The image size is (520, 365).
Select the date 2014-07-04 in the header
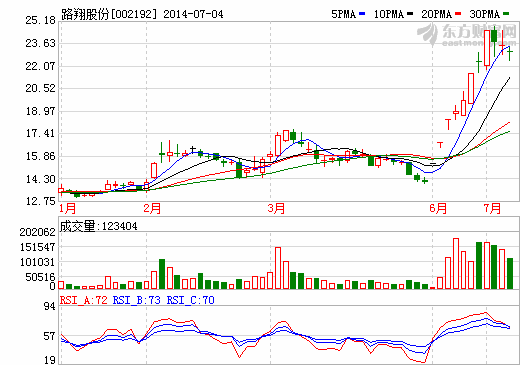[193, 14]
